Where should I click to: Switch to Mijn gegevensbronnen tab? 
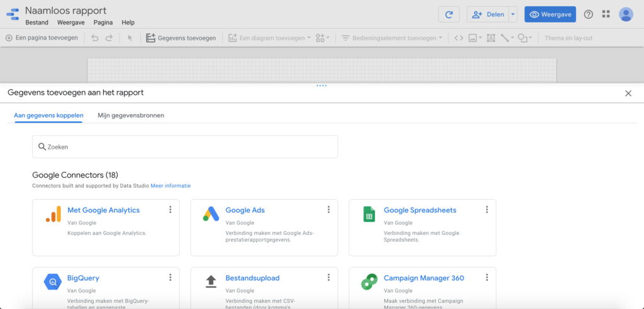[x=131, y=116]
